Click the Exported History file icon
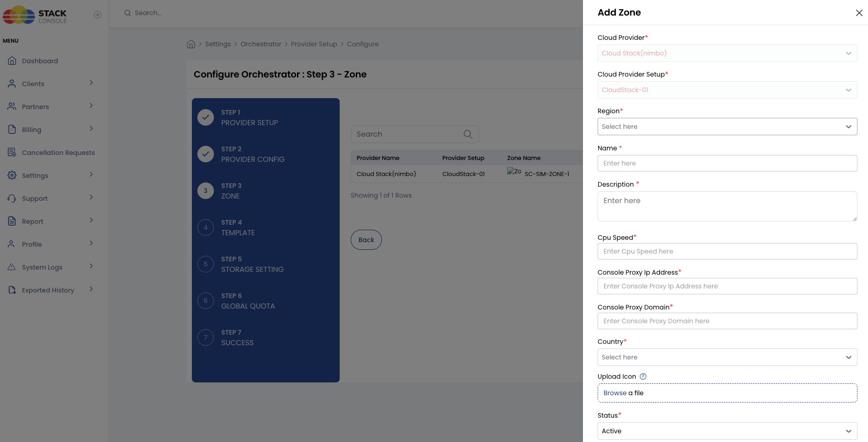 12,290
